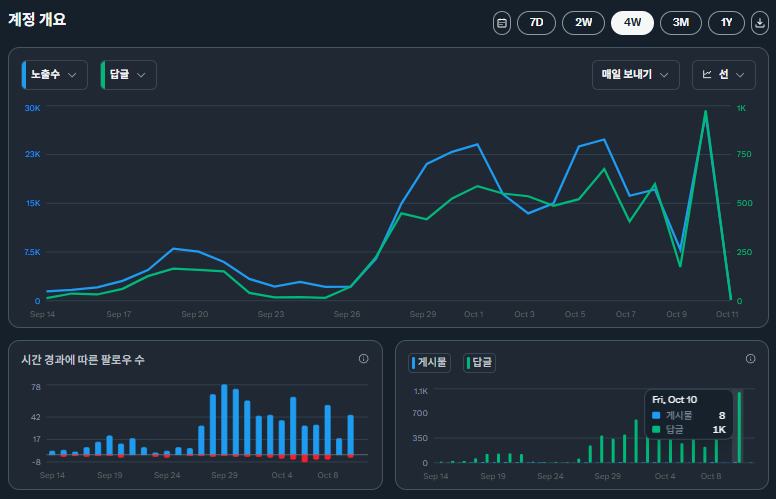Click the 23K left axis label
Viewport: 776px width, 499px height.
(x=33, y=154)
